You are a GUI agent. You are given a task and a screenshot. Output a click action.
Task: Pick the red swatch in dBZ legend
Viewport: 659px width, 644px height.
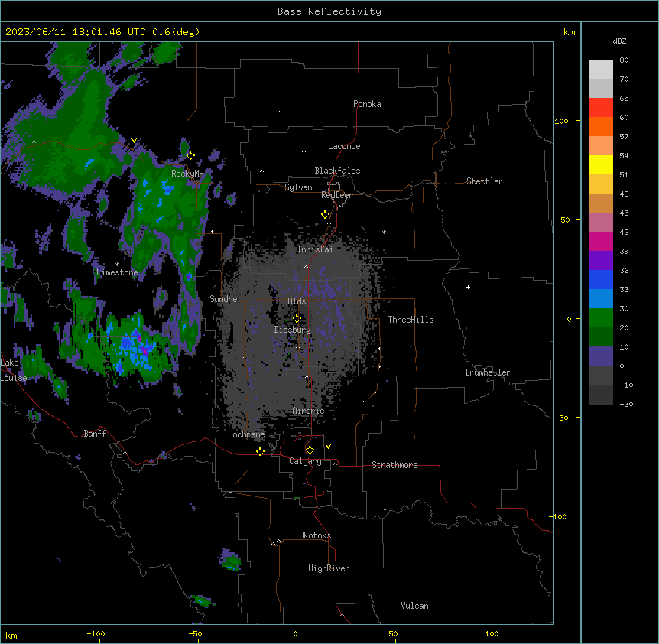point(601,108)
